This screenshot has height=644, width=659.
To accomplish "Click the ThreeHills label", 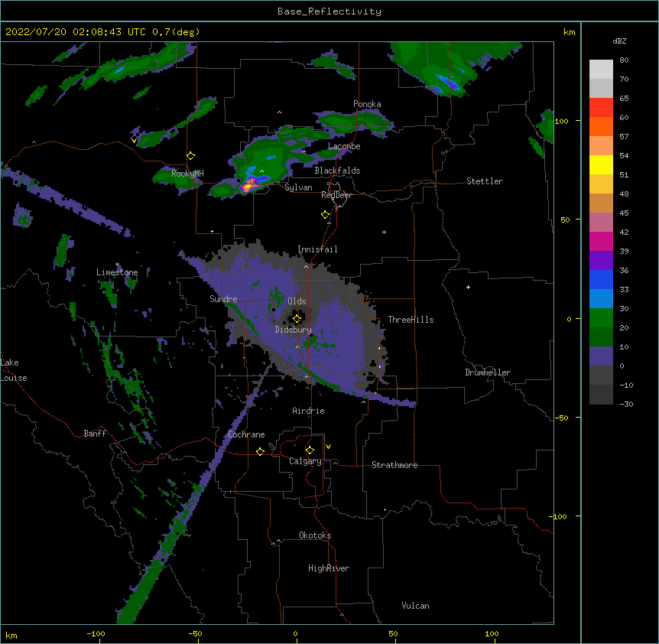I will [411, 320].
